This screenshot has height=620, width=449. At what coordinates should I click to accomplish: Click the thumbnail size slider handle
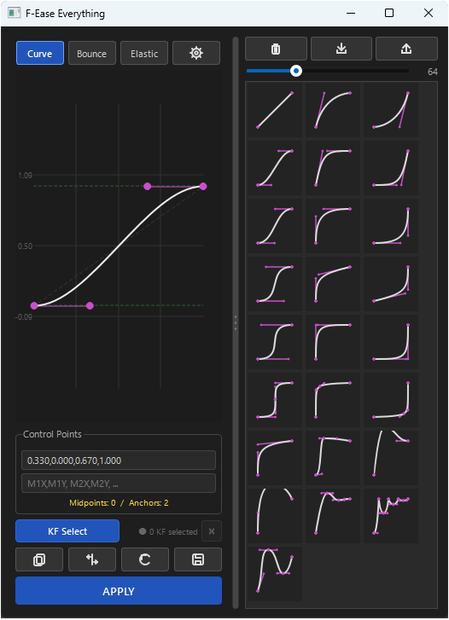pos(296,71)
